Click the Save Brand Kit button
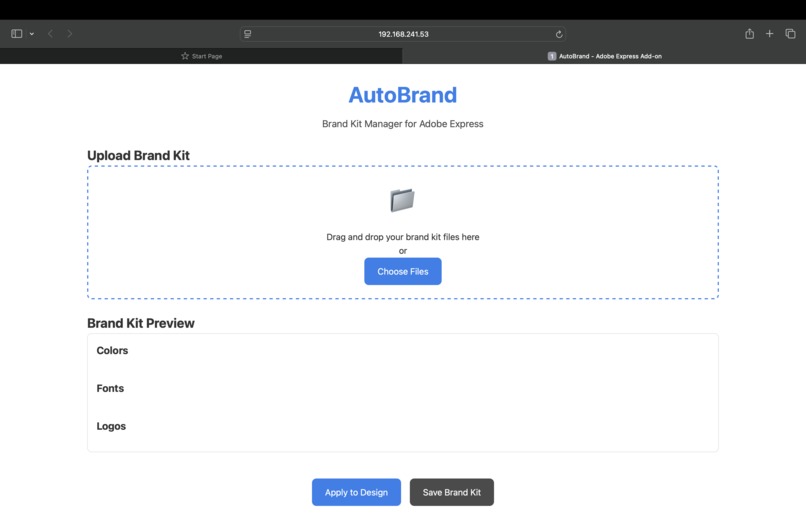The image size is (806, 524). pos(452,492)
